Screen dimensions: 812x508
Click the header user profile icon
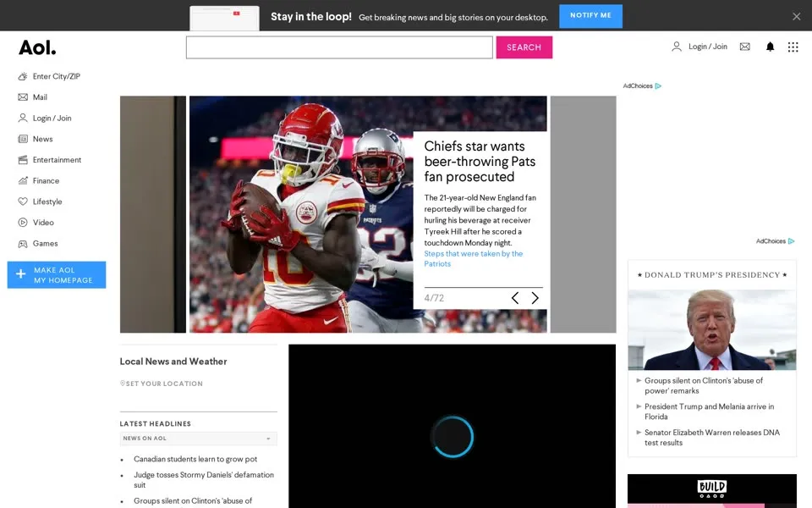point(677,47)
